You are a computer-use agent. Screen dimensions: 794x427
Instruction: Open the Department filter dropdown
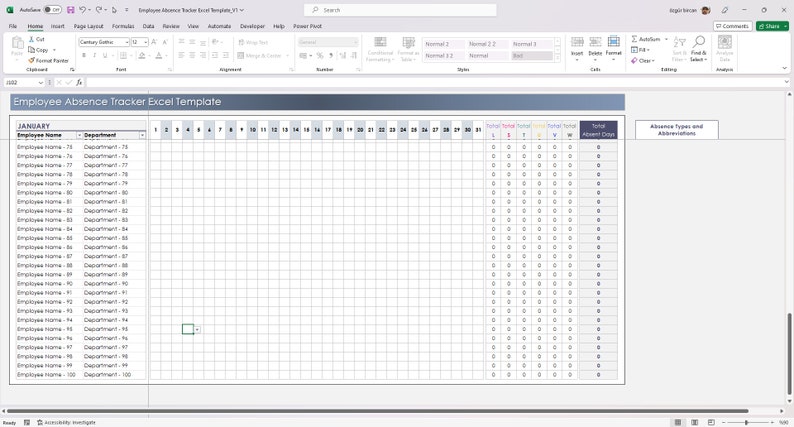pos(142,135)
